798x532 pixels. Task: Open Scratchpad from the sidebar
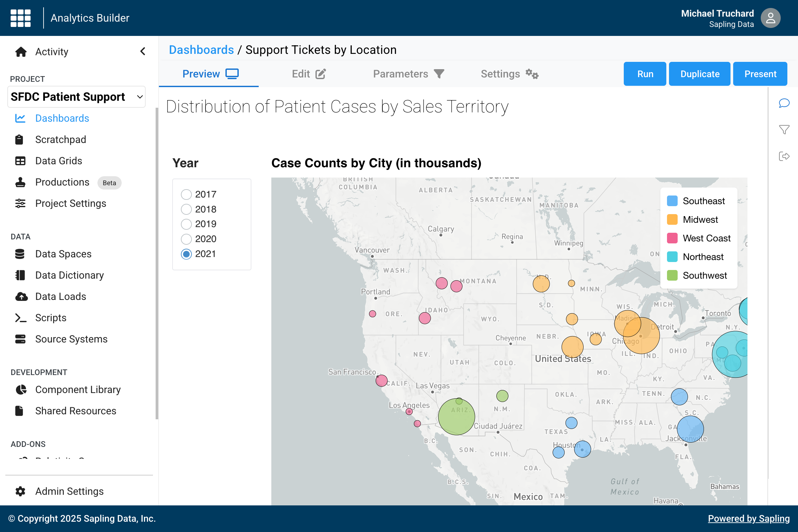[x=61, y=139]
